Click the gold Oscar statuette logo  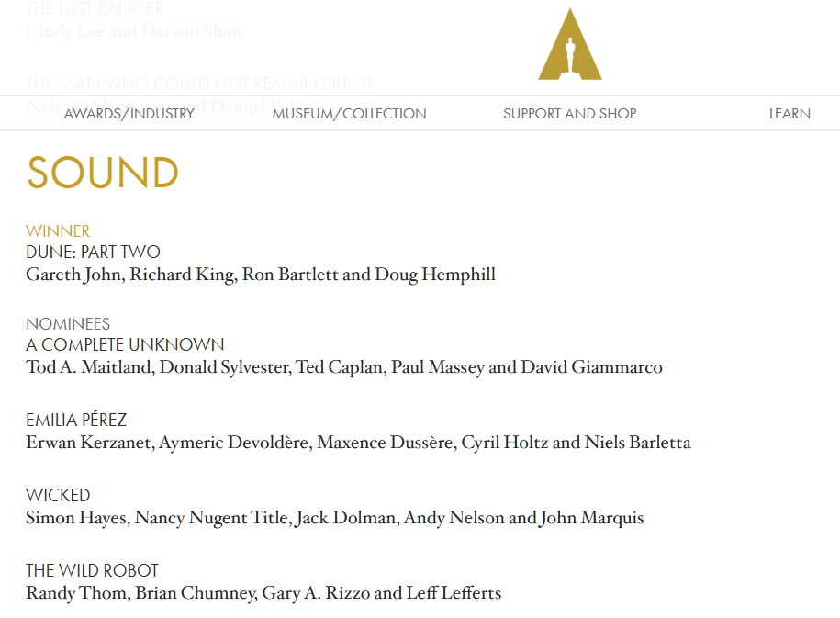(569, 46)
